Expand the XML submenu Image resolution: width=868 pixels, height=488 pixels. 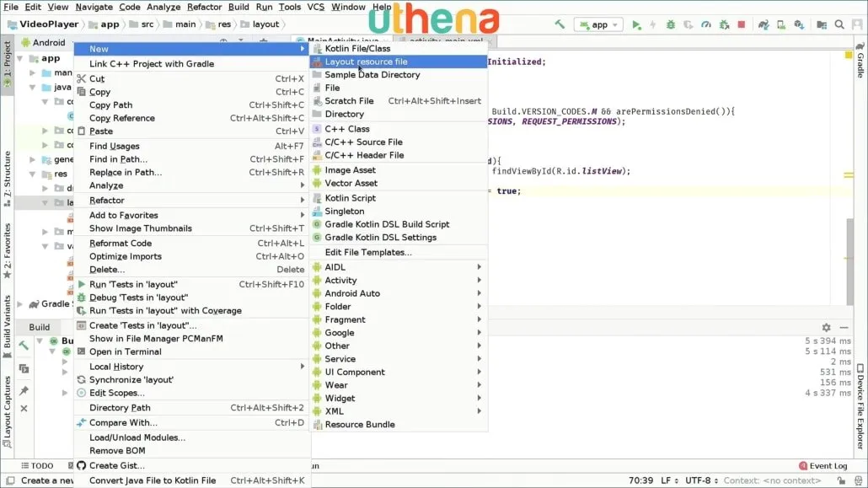point(399,411)
